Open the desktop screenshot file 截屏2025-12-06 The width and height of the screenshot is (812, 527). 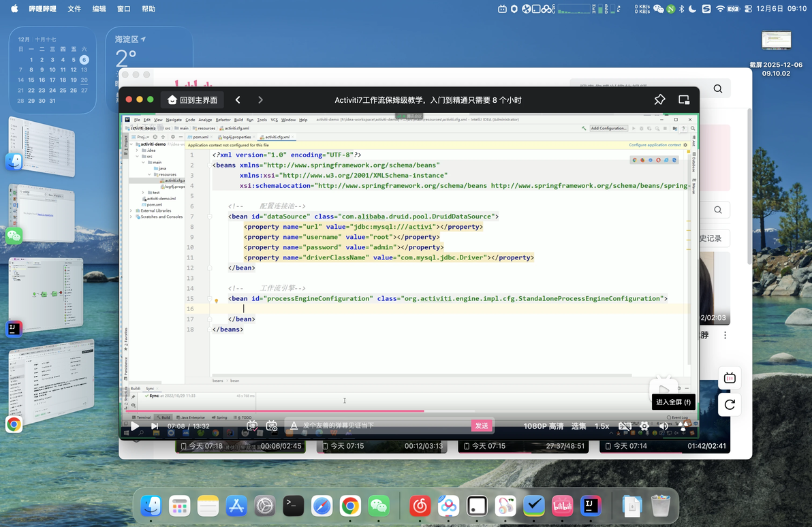point(776,53)
